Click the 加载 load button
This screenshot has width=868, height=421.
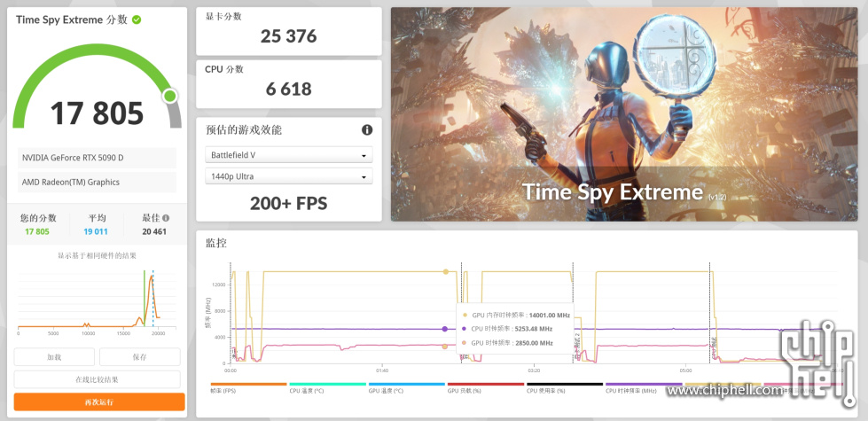(x=54, y=357)
